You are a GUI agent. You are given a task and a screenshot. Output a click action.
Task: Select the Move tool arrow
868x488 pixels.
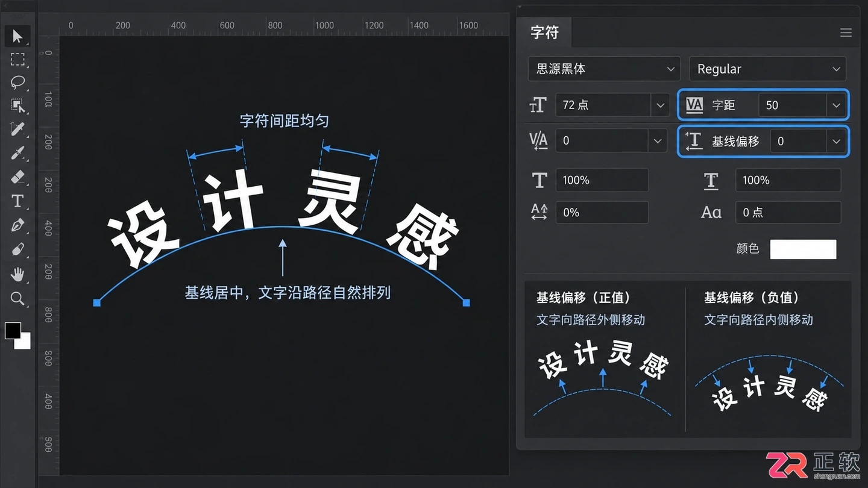(x=17, y=36)
